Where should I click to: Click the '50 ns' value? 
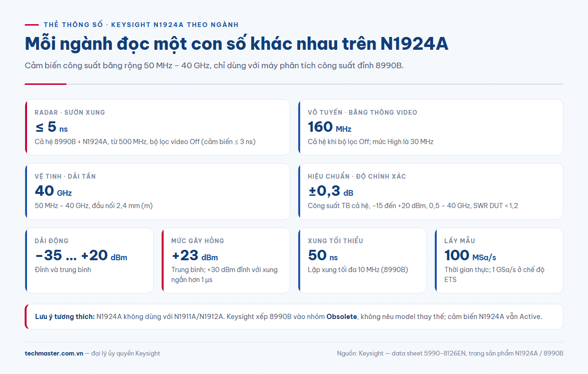[323, 255]
